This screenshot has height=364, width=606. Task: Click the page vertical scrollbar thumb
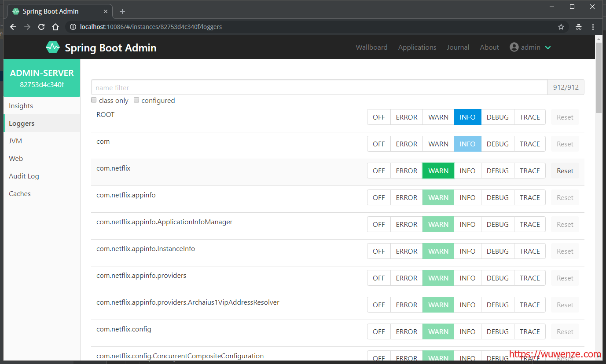tap(599, 77)
